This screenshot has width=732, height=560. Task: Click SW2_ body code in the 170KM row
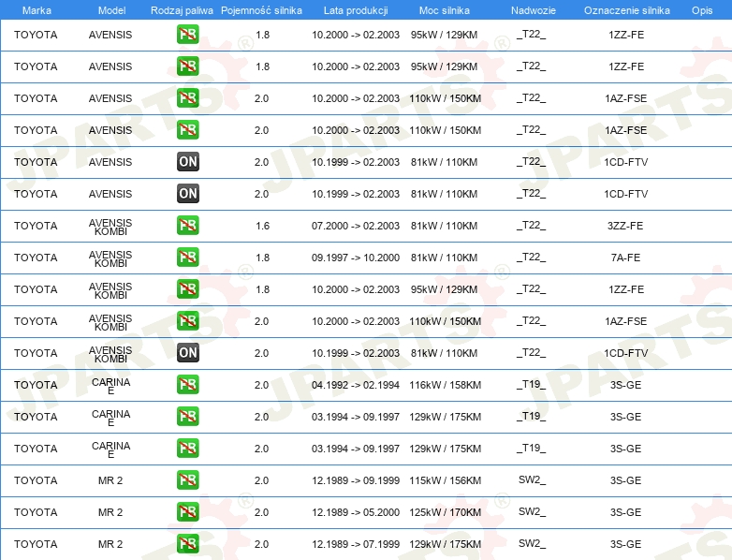point(532,511)
